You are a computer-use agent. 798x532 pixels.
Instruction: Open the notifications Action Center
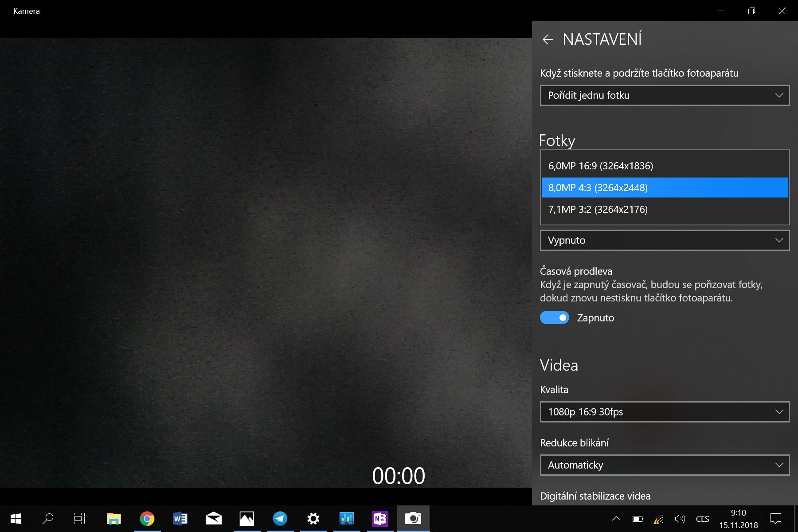[x=775, y=518]
